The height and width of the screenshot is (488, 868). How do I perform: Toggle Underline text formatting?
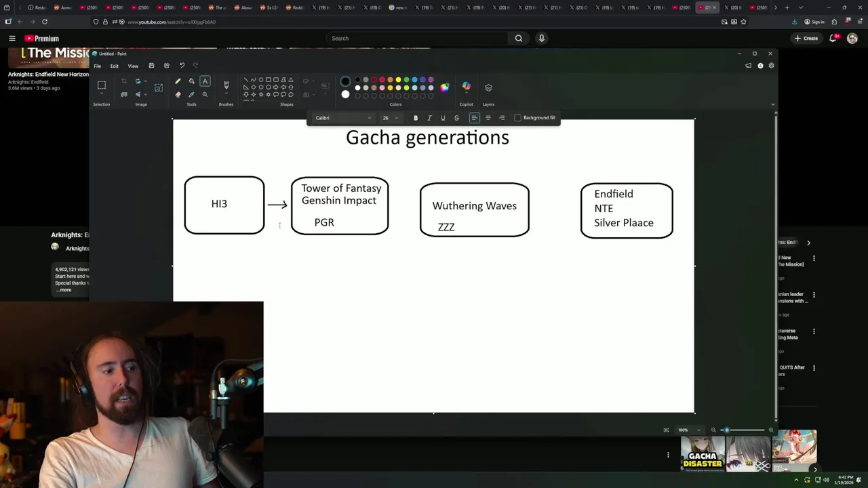pyautogui.click(x=443, y=118)
